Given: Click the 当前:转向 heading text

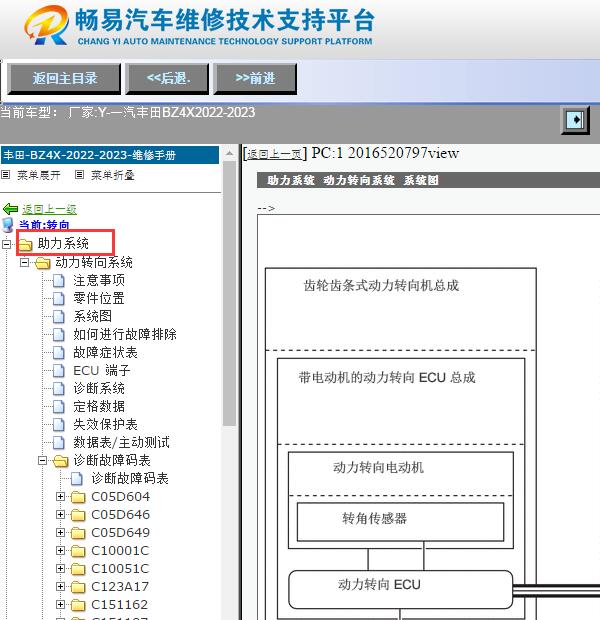Looking at the screenshot, I should pos(44,225).
